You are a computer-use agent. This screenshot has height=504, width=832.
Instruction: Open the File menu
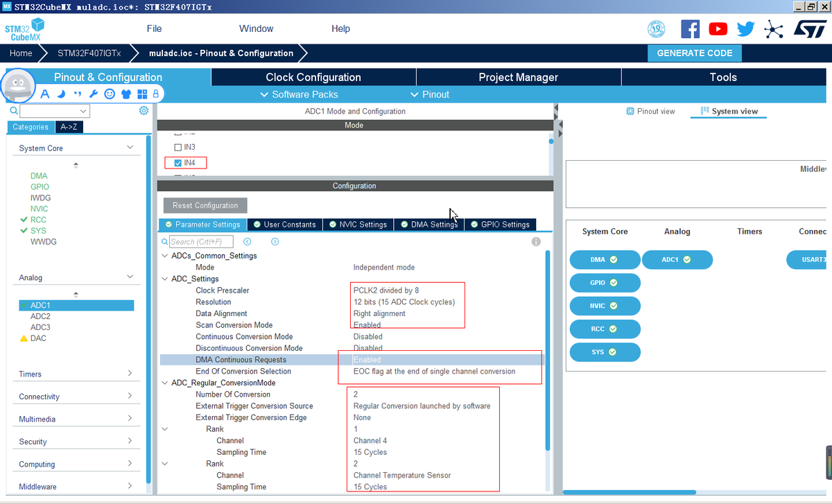coord(154,28)
